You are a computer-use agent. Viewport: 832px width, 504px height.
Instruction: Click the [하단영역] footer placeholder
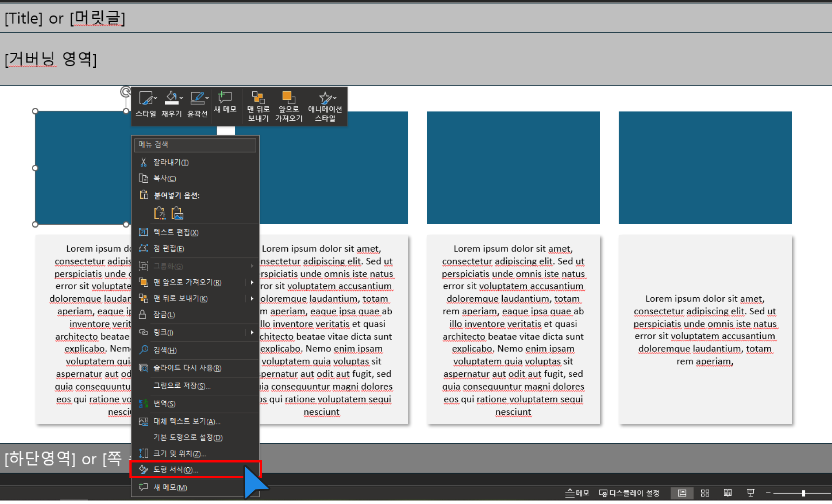63,459
